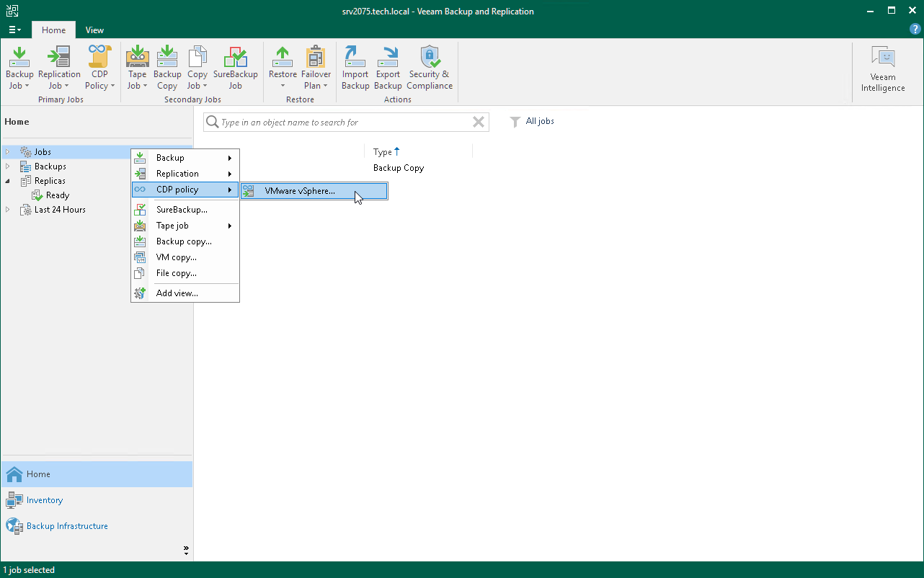The height and width of the screenshot is (578, 924).
Task: Select CDP policy in the context menu
Action: pos(185,190)
